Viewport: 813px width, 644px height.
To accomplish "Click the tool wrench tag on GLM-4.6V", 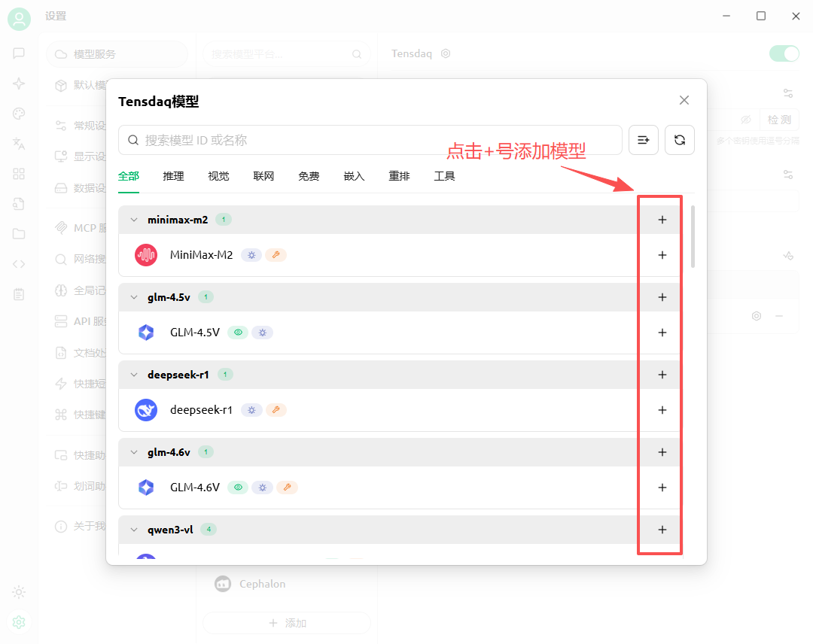I will point(288,488).
